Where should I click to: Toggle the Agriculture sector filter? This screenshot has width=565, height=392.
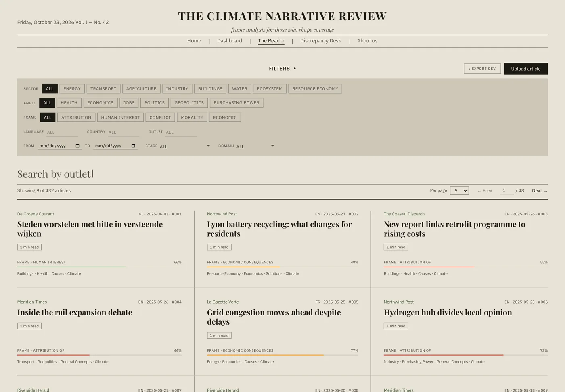tap(141, 89)
